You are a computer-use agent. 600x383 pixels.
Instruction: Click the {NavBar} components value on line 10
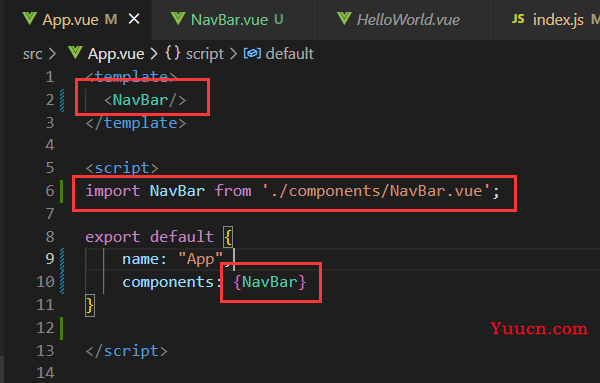tap(270, 282)
